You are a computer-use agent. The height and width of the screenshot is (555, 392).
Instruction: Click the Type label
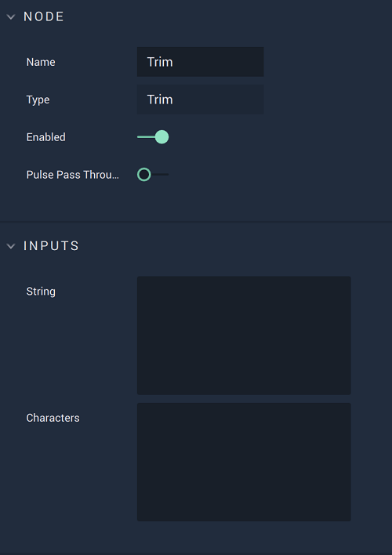tap(38, 100)
